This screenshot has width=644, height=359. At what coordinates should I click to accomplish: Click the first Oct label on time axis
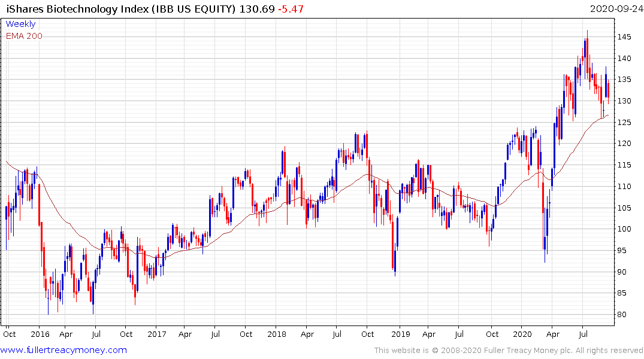point(10,334)
